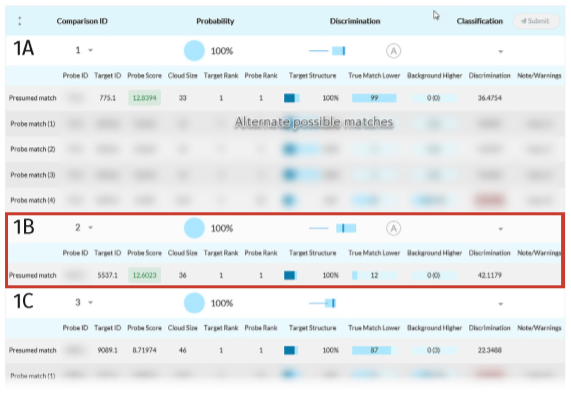Click probability circle for comparison 2

pyautogui.click(x=194, y=228)
